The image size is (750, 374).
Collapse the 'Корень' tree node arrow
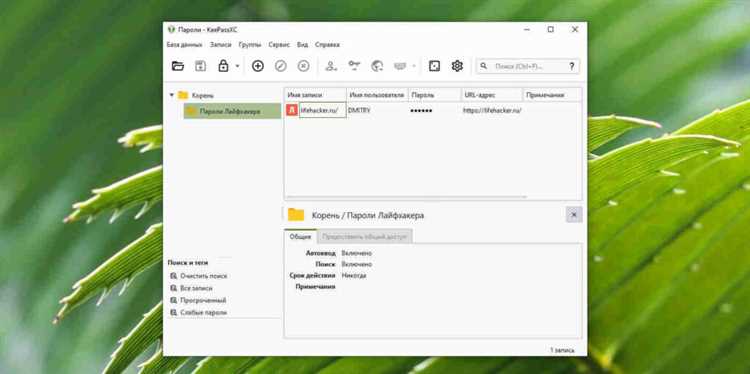tap(172, 95)
